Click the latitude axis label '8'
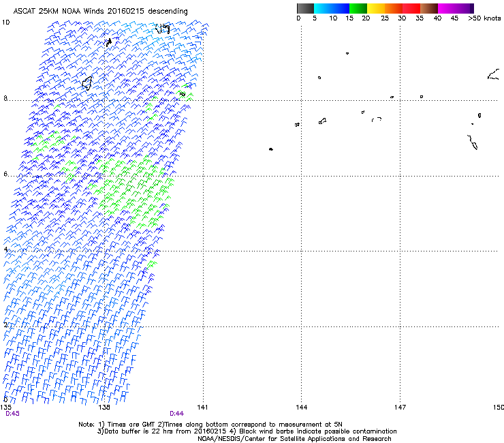The image size is (504, 443). click(x=5, y=98)
